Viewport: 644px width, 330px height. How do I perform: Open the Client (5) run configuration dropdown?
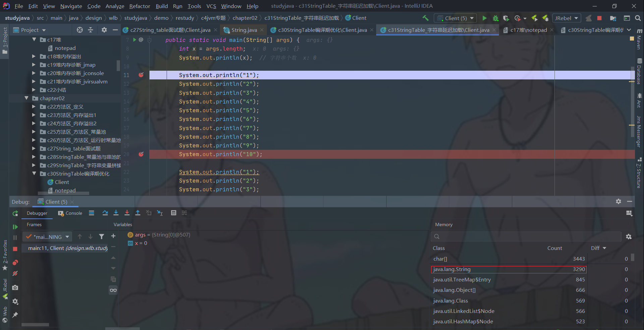(x=455, y=18)
